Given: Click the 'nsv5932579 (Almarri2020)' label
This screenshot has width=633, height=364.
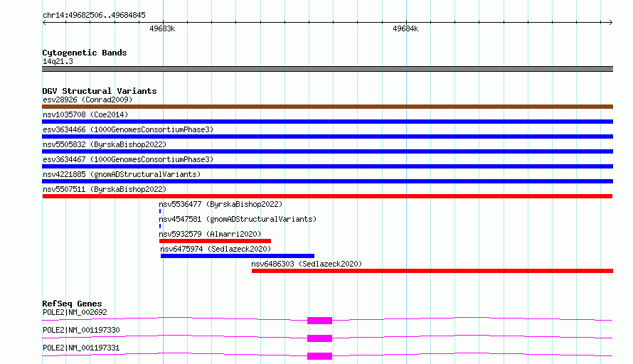Looking at the screenshot, I should pos(210,234).
